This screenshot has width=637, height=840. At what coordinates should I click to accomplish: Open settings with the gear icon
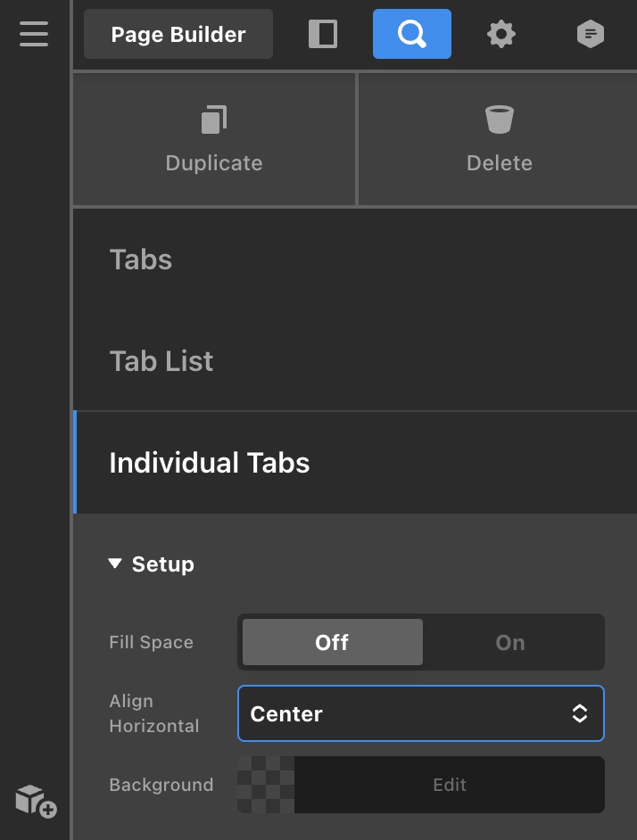point(500,34)
